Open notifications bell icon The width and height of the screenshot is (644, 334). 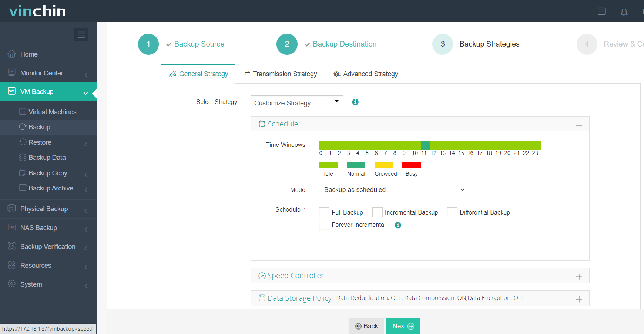(x=624, y=12)
